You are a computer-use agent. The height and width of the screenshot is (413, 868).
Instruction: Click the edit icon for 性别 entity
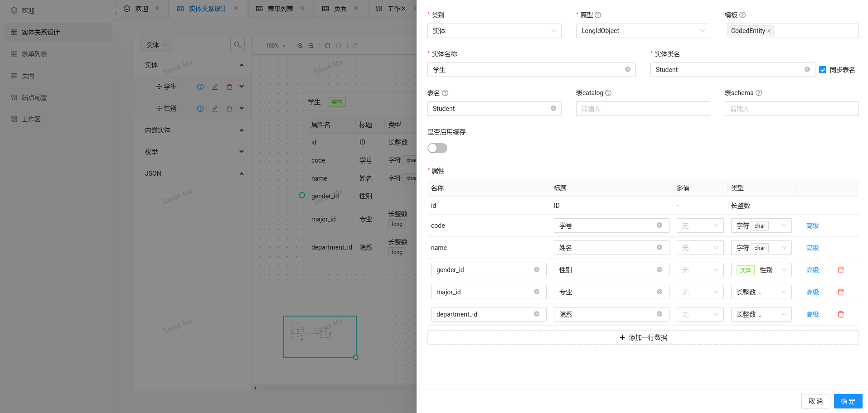coord(215,109)
